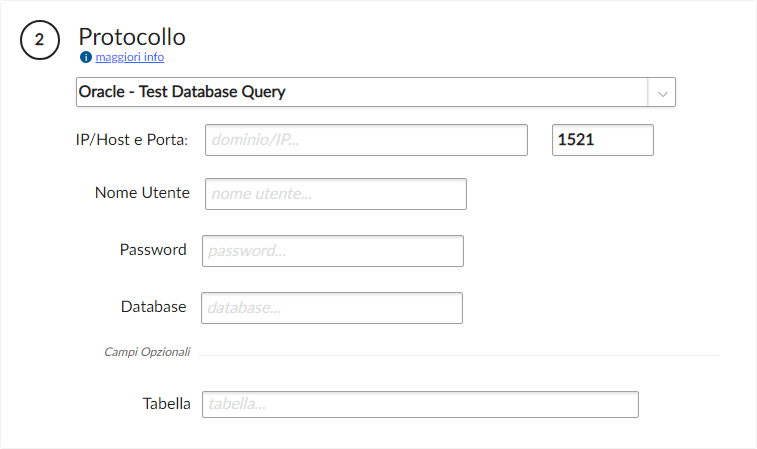
Task: Expand protocol list using the chevron arrow
Action: (662, 92)
